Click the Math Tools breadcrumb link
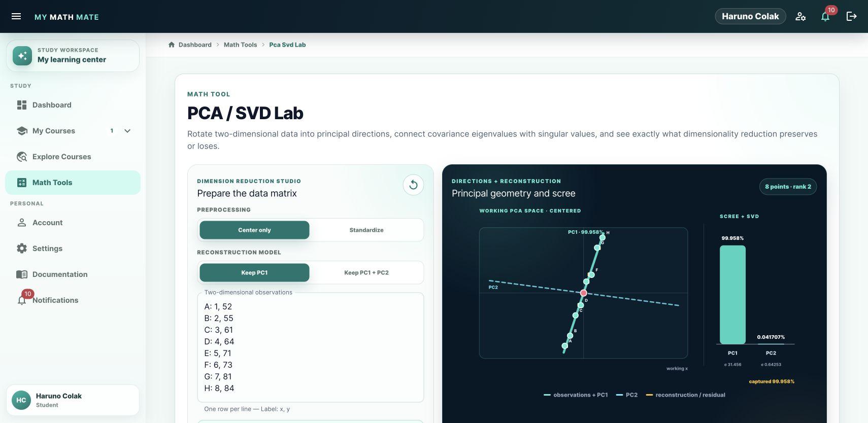Screen dimensions: 868x423 click(x=240, y=45)
